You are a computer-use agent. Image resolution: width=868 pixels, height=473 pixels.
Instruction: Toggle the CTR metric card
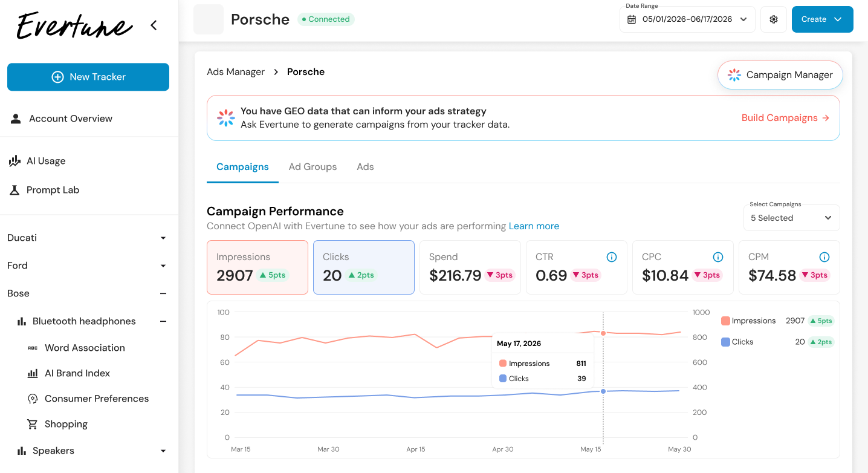[577, 267]
